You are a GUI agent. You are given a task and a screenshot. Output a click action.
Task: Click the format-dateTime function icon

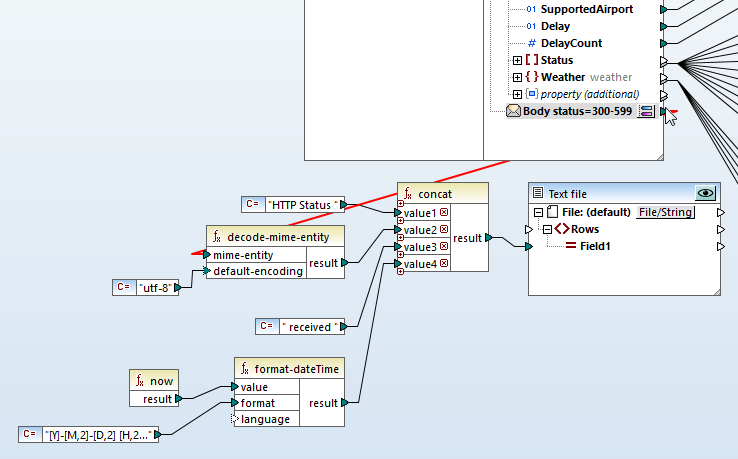point(246,368)
